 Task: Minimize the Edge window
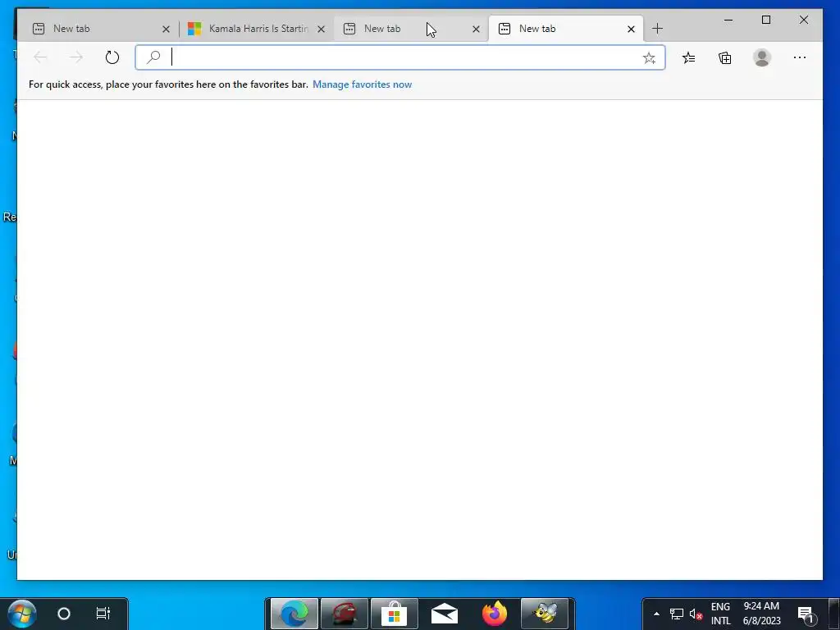click(x=728, y=20)
